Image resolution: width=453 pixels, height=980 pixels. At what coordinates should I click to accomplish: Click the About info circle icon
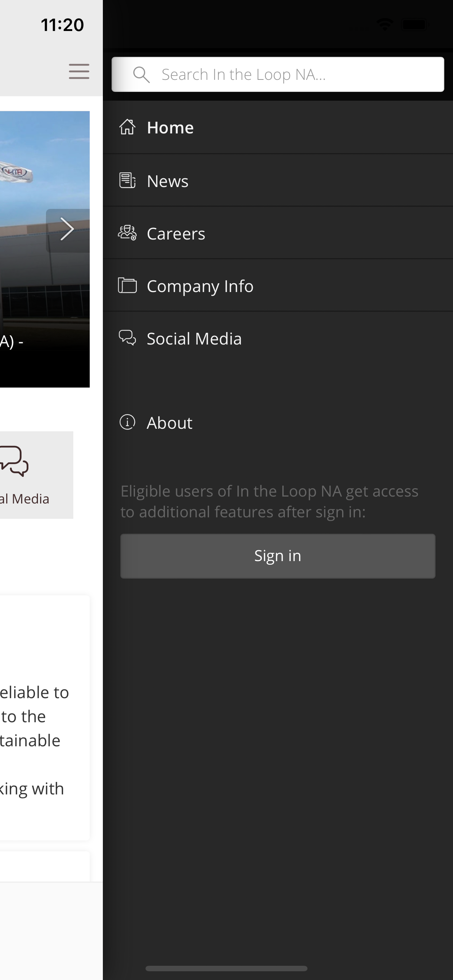click(127, 422)
